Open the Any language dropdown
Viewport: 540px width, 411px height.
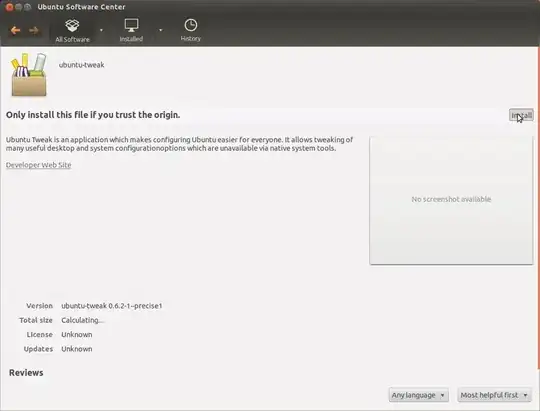[418, 395]
